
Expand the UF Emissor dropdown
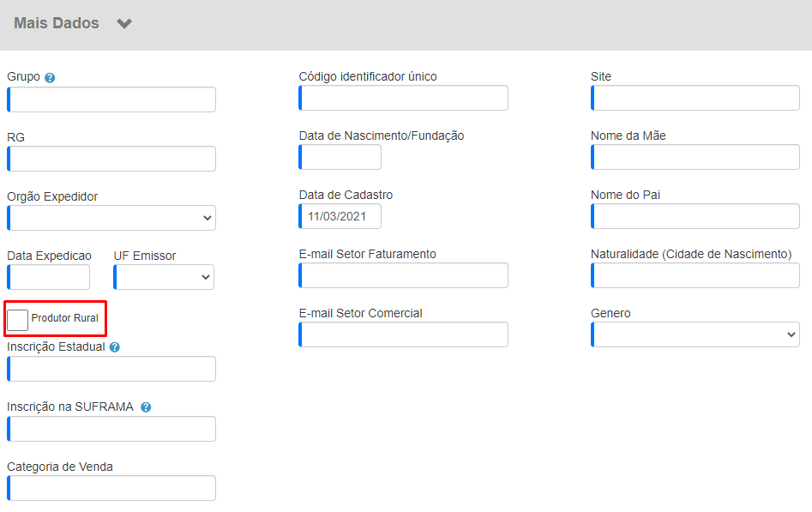(164, 277)
